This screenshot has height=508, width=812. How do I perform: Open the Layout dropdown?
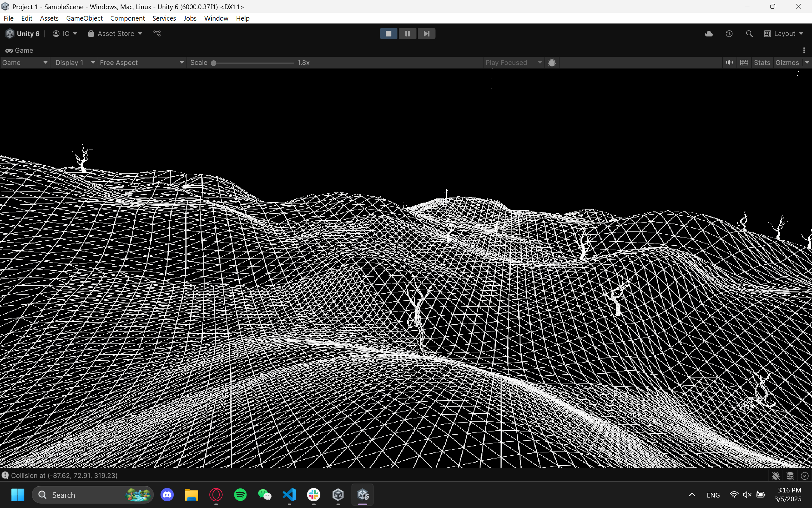(784, 34)
